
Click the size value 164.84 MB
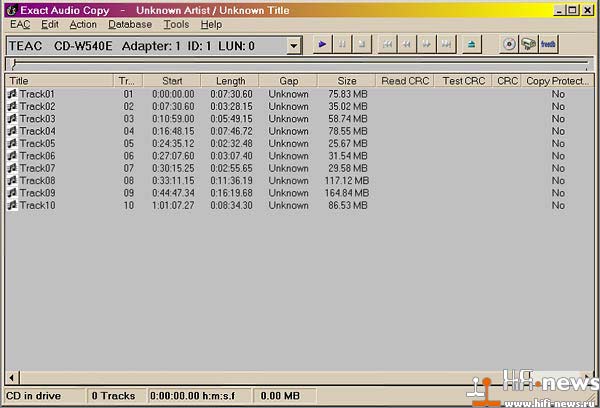click(347, 193)
